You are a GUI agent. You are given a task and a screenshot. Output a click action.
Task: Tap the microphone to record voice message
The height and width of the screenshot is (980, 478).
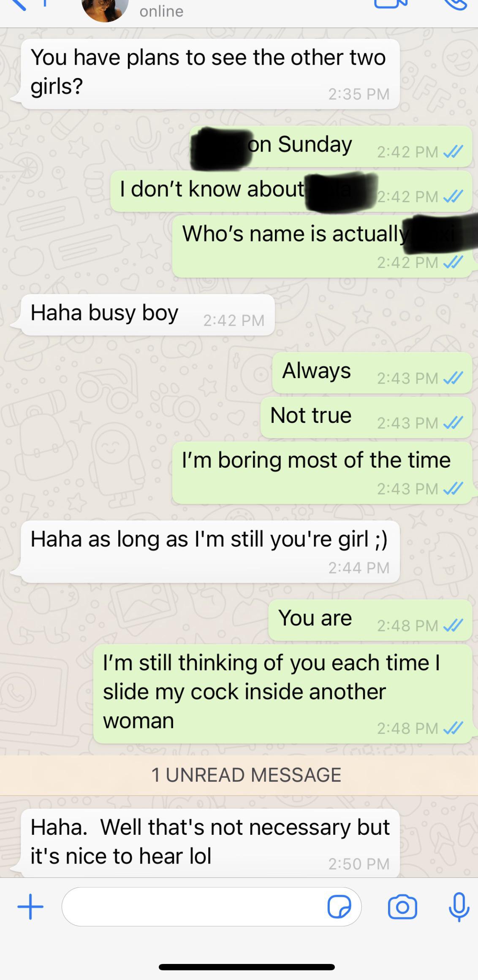[459, 907]
